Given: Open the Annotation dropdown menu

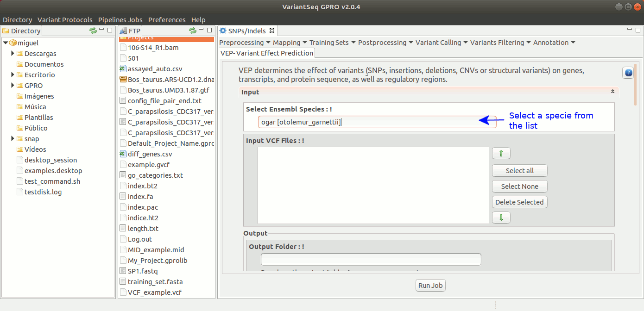Looking at the screenshot, I should point(554,43).
